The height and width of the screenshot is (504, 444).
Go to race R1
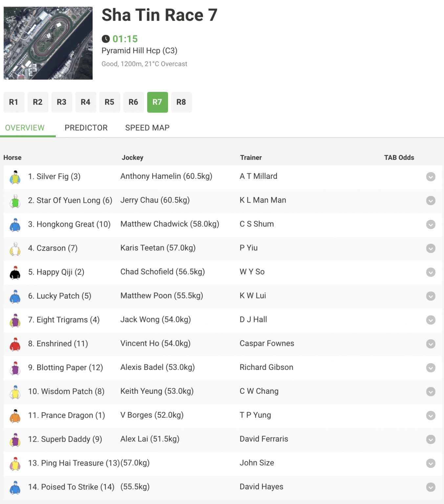(14, 102)
